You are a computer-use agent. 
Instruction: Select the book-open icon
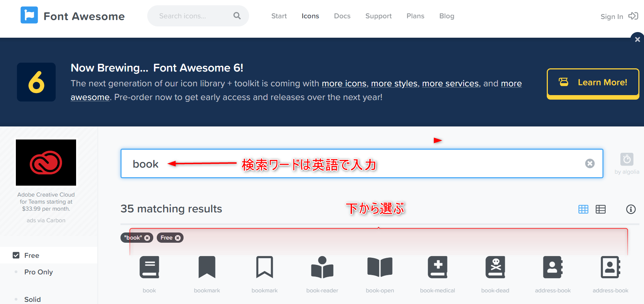click(380, 267)
